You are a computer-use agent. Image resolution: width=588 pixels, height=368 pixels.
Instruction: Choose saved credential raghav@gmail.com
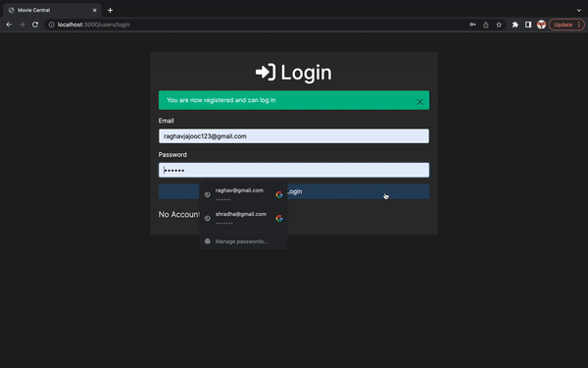tap(243, 194)
